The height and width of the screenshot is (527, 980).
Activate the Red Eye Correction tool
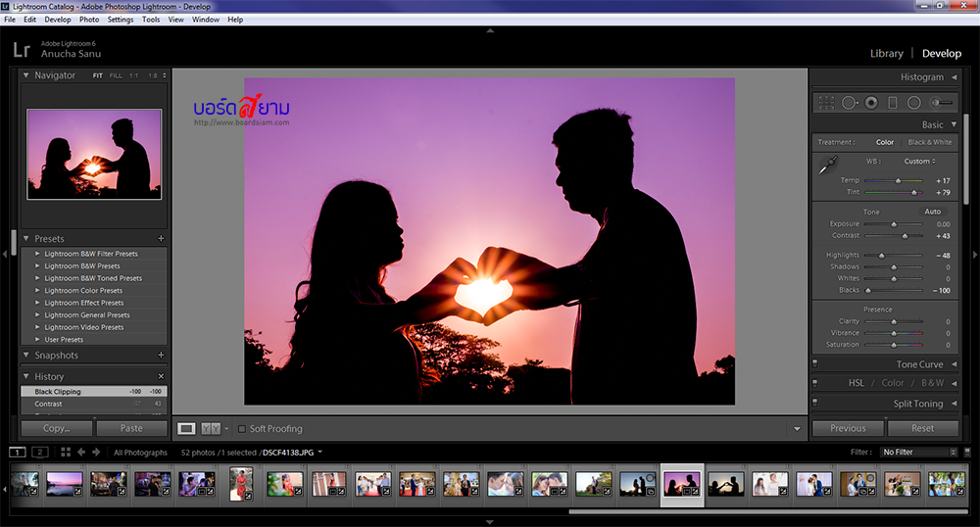pos(871,102)
